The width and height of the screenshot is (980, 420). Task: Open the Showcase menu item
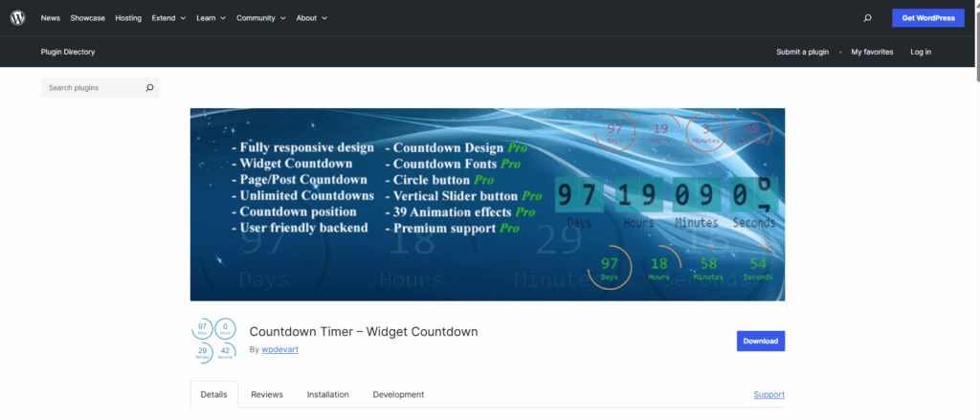(x=87, y=18)
